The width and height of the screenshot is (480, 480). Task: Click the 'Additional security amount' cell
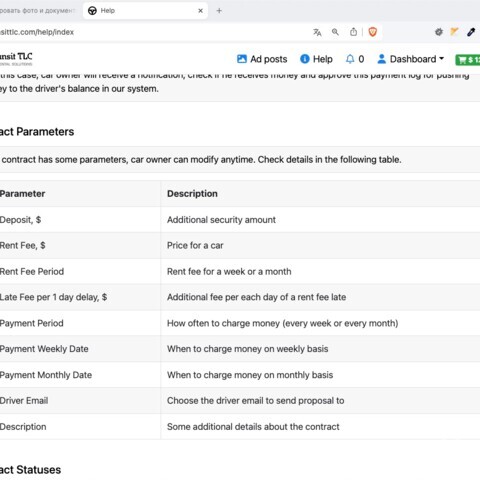click(320, 220)
